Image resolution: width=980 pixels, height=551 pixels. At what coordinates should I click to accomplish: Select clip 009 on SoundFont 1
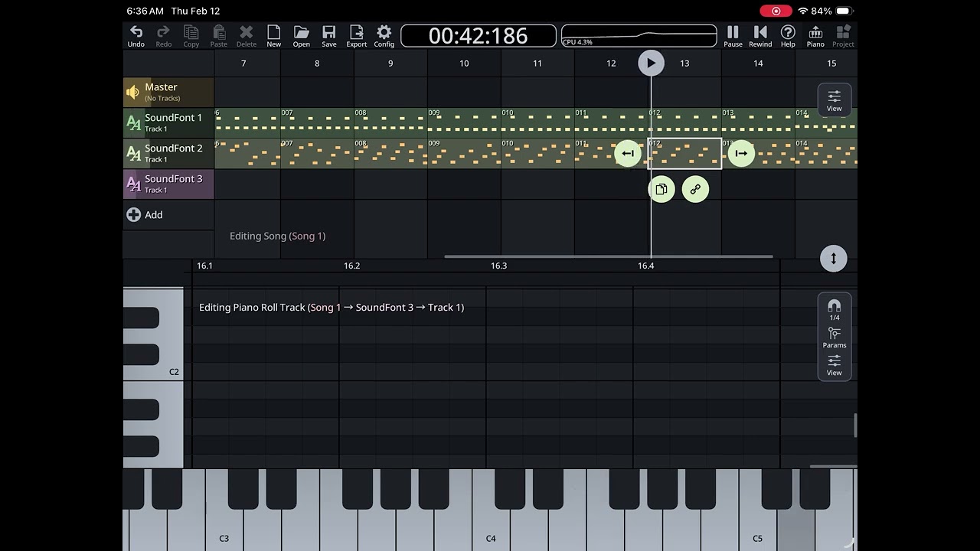464,122
